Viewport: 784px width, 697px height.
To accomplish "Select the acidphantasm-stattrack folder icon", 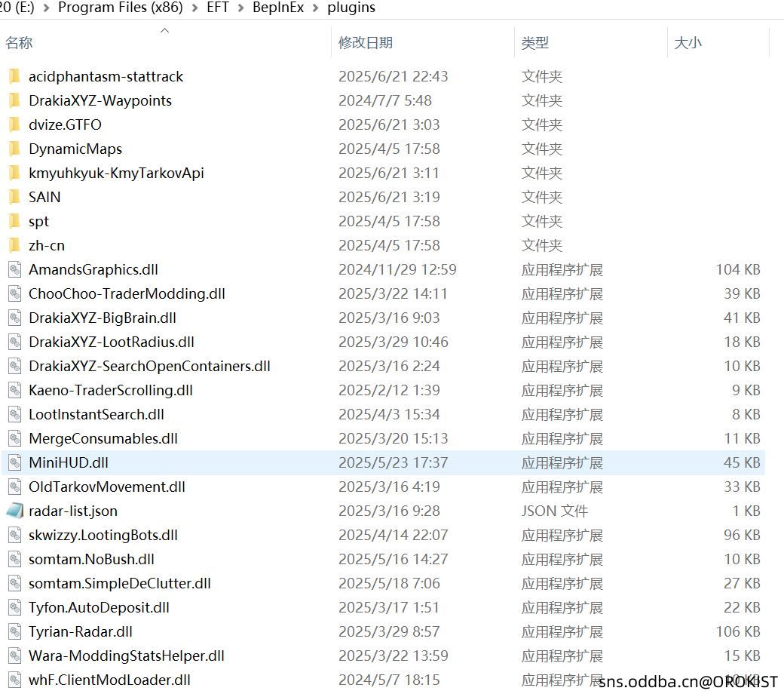I will coord(14,76).
